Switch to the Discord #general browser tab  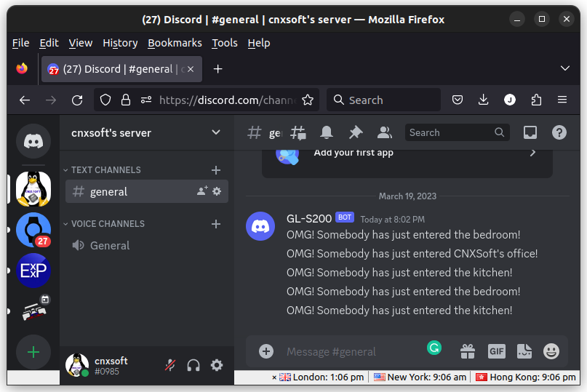point(121,69)
